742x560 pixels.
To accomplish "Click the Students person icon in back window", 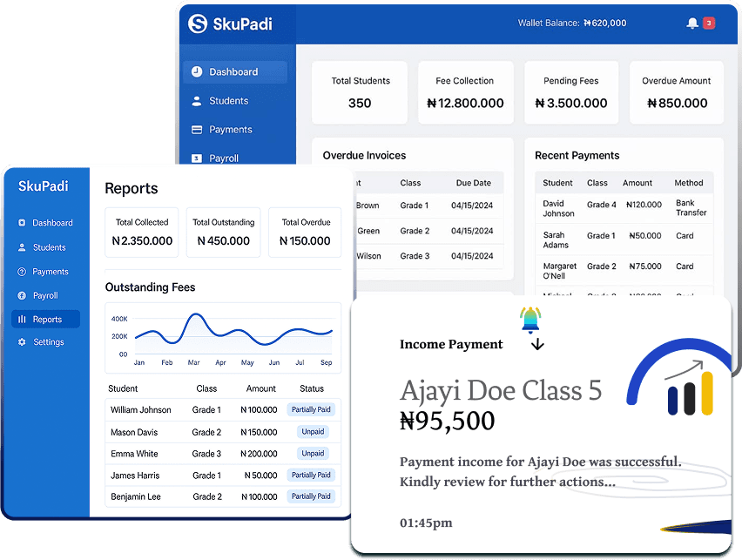I will 196,101.
